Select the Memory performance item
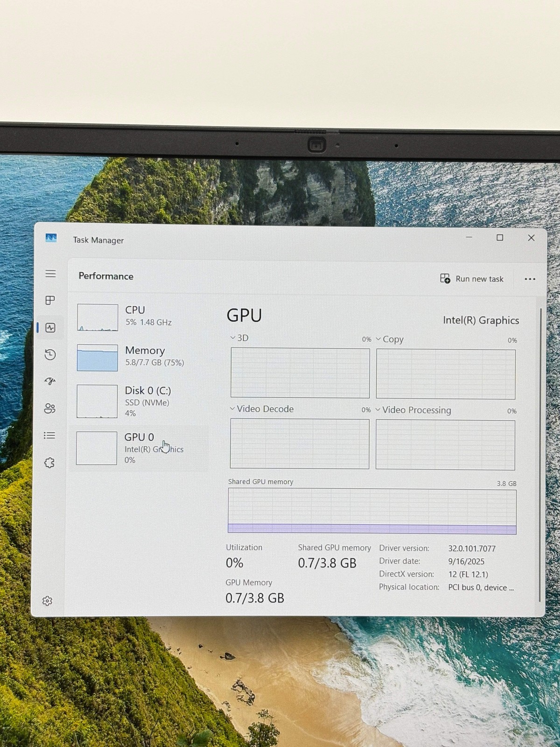560x747 pixels. (x=140, y=357)
